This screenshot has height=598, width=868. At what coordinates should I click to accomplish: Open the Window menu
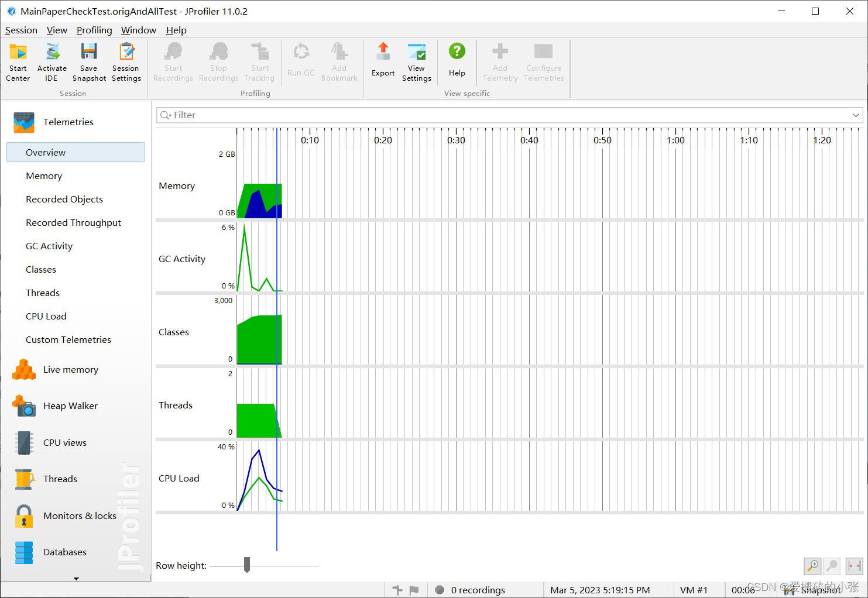pos(139,30)
